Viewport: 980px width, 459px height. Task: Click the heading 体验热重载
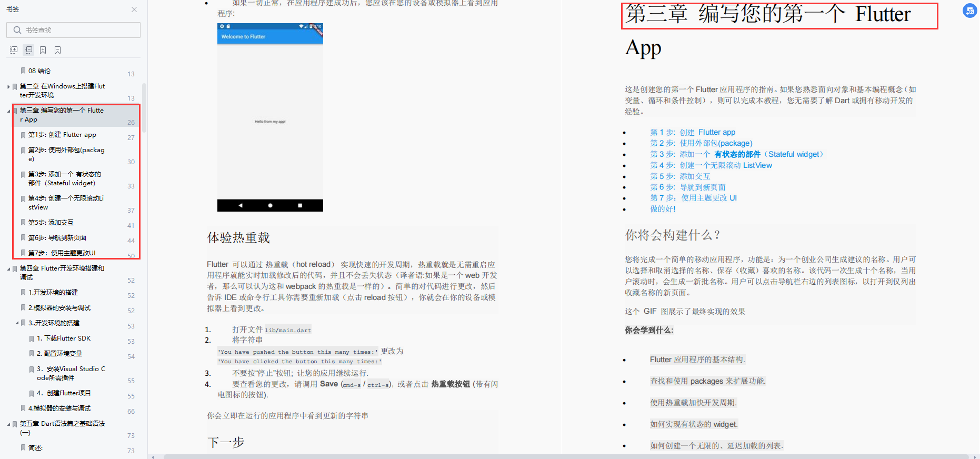[x=238, y=238]
